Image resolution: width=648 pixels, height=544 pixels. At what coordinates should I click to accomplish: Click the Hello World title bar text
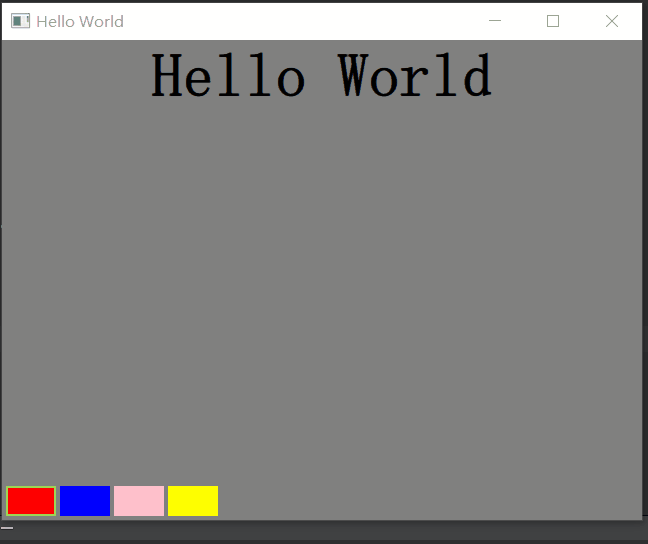(80, 21)
